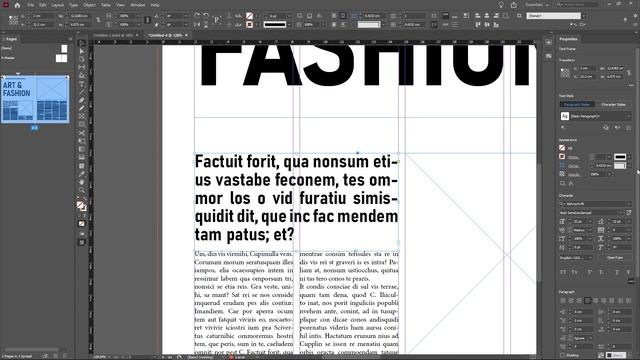The height and width of the screenshot is (360, 640).
Task: Select the Properties panel tab
Action: tap(568, 39)
